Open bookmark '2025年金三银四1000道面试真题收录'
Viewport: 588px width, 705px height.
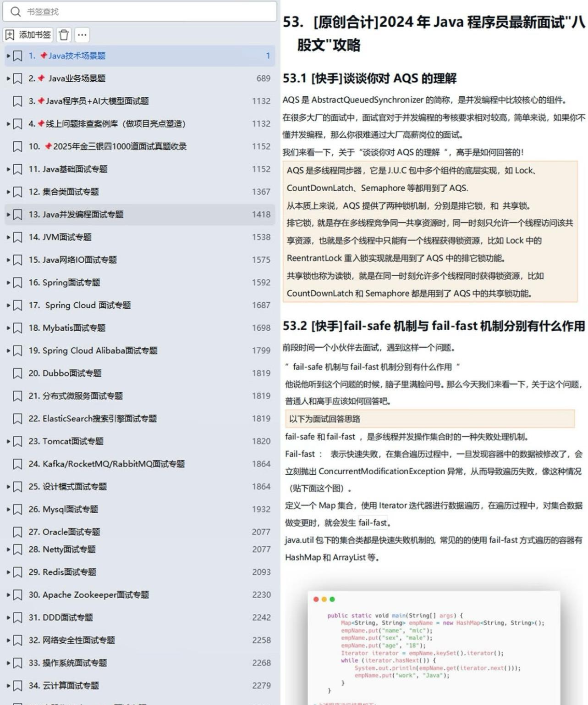115,146
